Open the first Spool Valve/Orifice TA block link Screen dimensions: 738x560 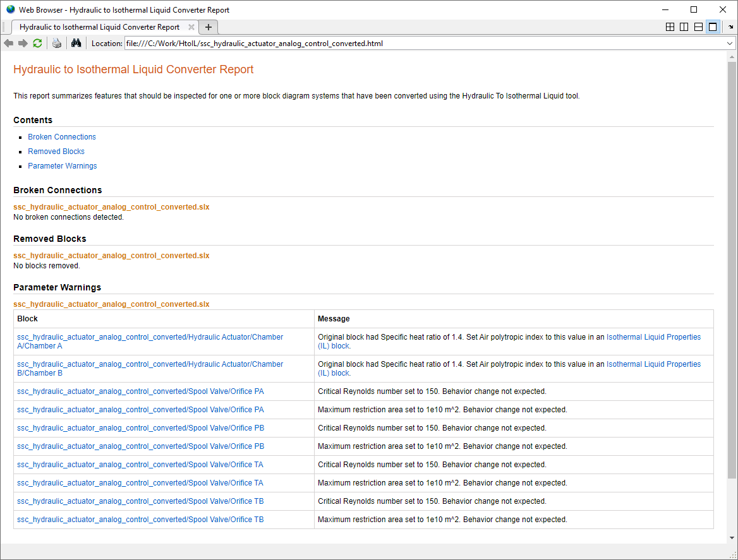[x=140, y=465]
